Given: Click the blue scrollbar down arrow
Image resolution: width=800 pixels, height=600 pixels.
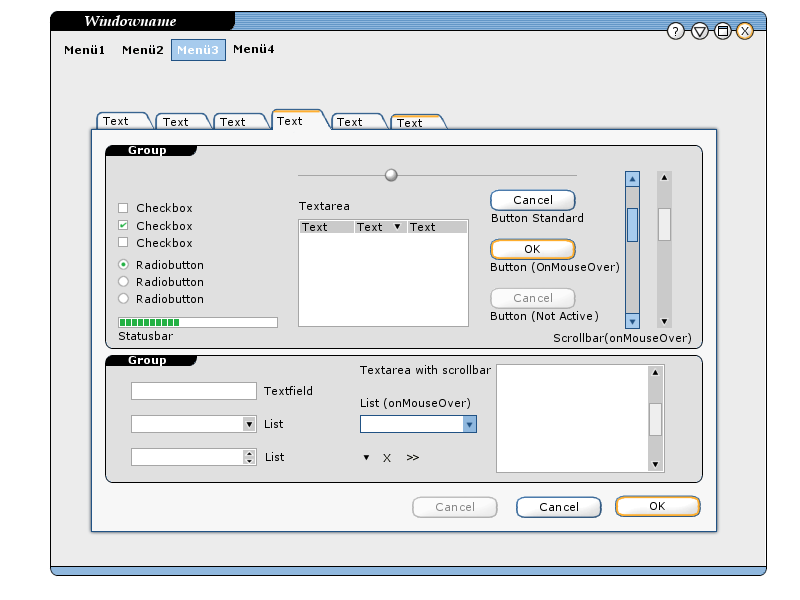Looking at the screenshot, I should (632, 321).
